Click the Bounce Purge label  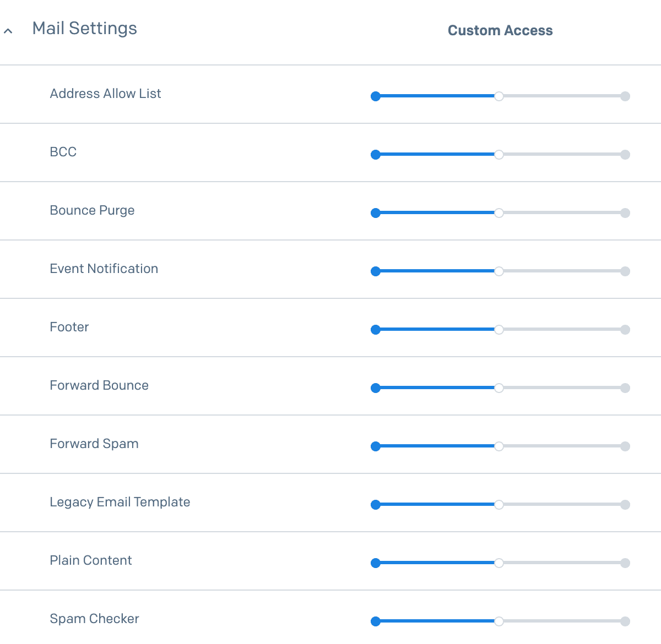92,210
